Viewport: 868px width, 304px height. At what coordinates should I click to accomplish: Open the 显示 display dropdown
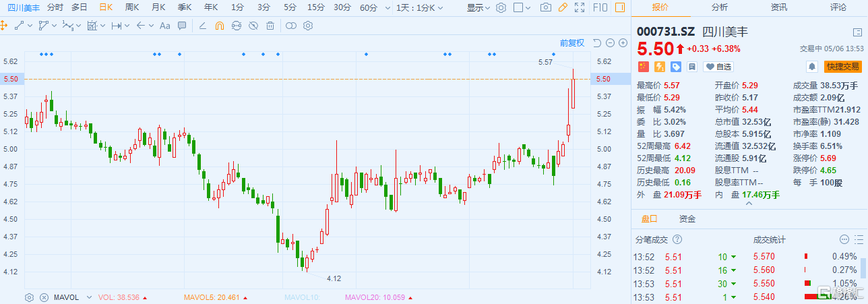click(x=478, y=7)
